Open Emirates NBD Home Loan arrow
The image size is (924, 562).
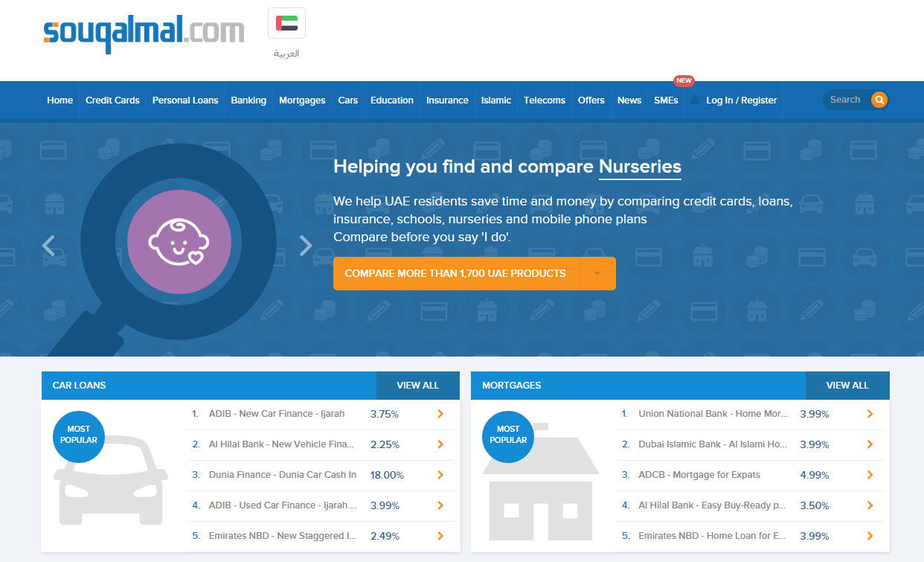(x=870, y=536)
